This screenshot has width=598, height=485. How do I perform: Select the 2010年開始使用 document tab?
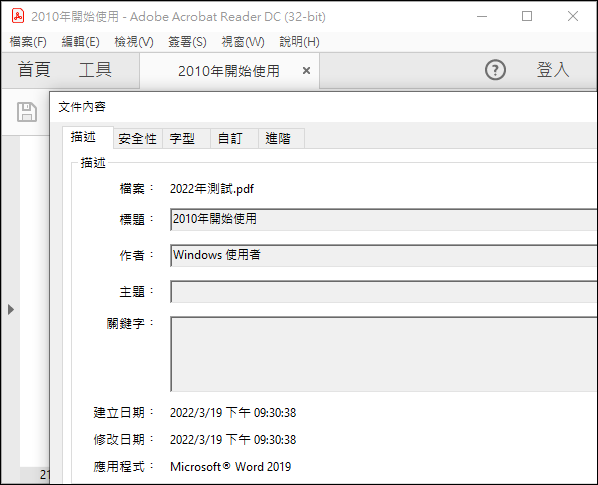coord(229,71)
